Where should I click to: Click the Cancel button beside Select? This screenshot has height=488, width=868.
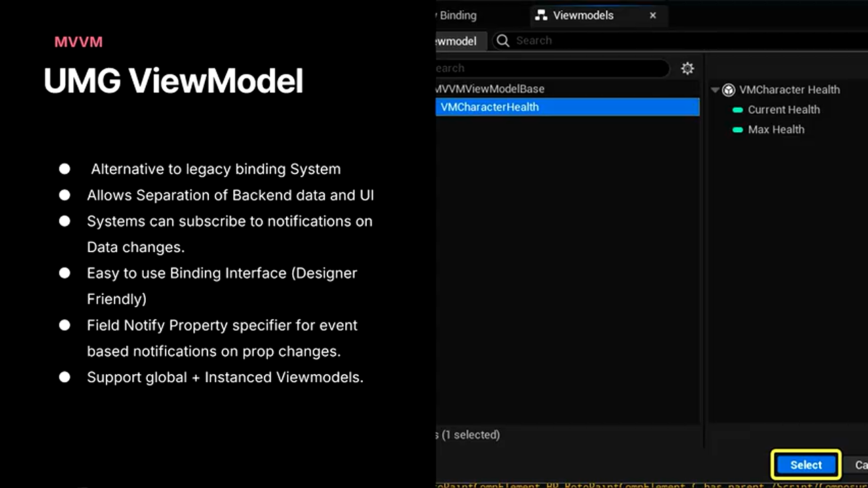point(860,465)
